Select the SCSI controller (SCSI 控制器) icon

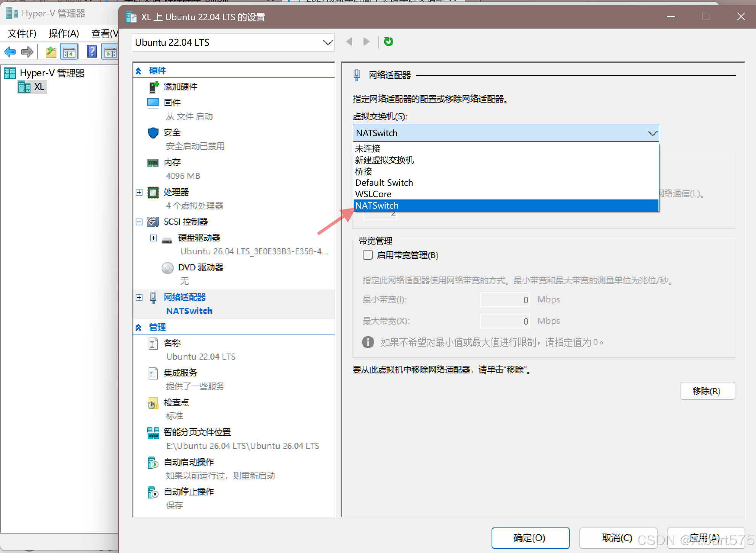click(x=153, y=222)
